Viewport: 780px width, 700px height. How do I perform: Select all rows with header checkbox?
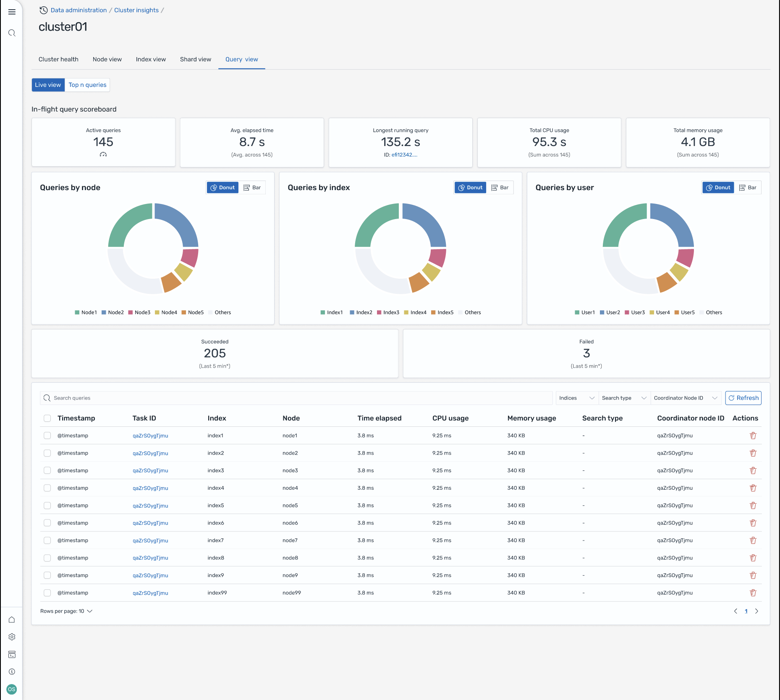[x=47, y=418]
